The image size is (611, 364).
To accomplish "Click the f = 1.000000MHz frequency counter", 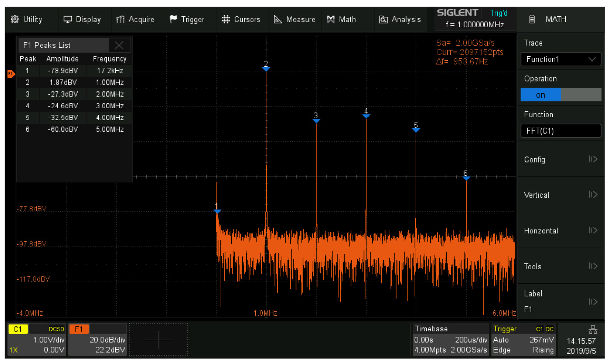I will [x=475, y=25].
